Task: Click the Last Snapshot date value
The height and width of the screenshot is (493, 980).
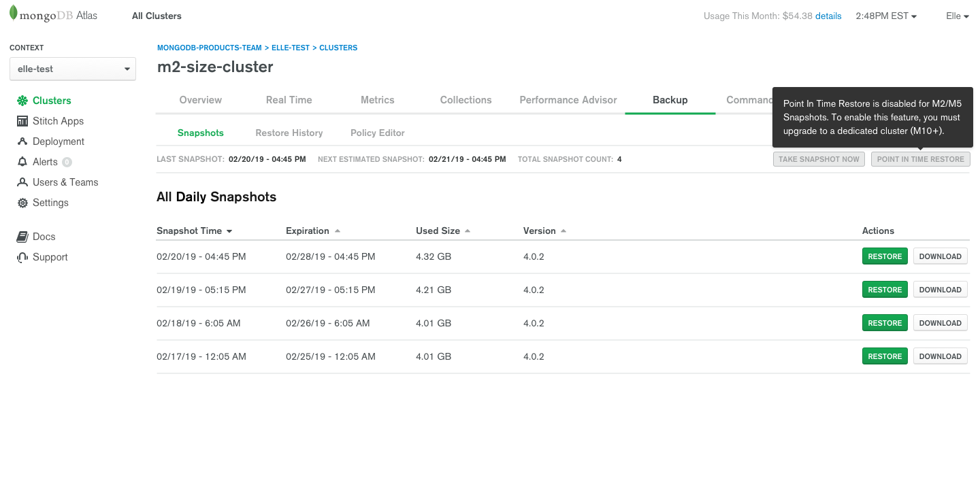Action: [267, 159]
